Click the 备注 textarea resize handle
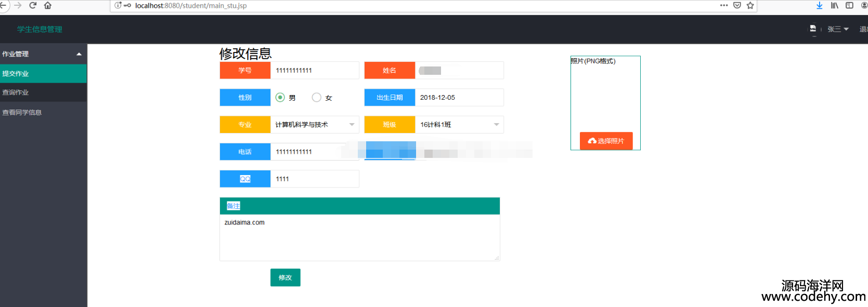The height and width of the screenshot is (307, 868). (x=497, y=258)
